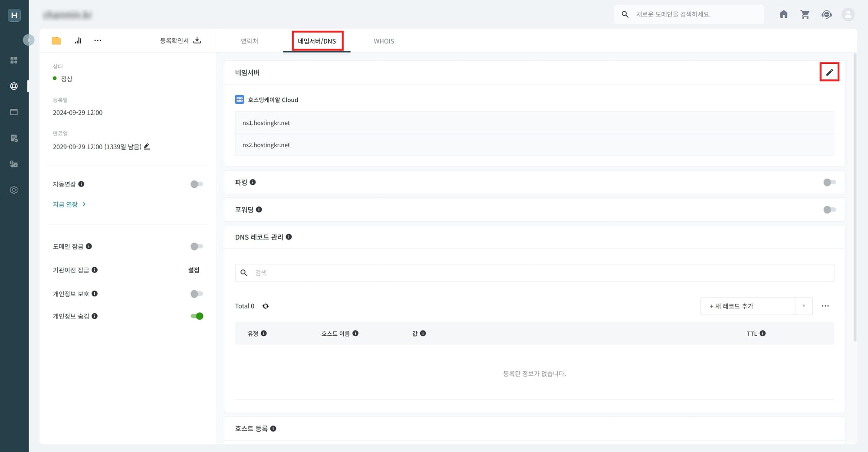868x452 pixels.
Task: Refresh the DNS record list
Action: (266, 306)
